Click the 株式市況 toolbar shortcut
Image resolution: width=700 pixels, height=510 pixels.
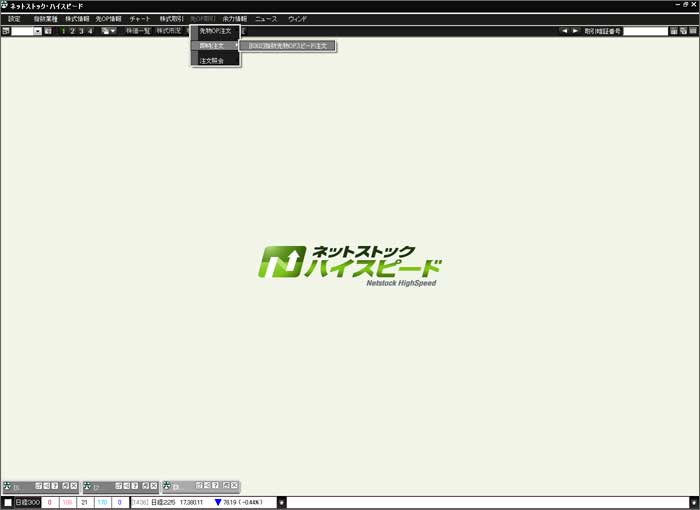[169, 31]
